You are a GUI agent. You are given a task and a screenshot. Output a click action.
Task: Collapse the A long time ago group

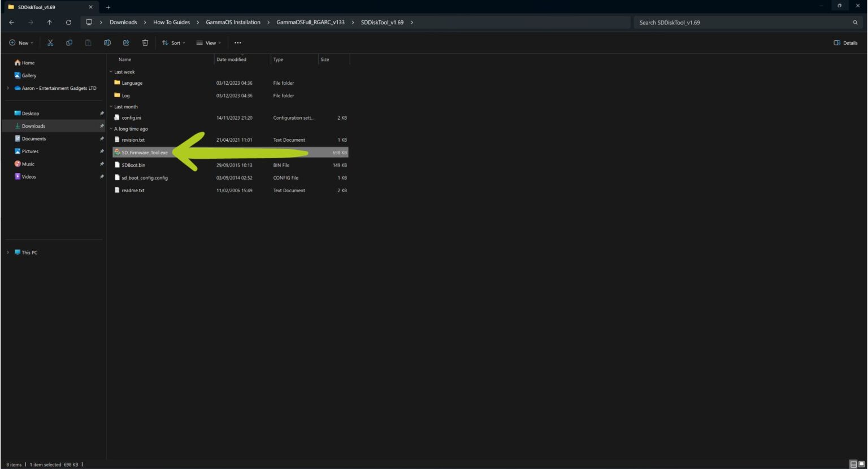coord(111,129)
